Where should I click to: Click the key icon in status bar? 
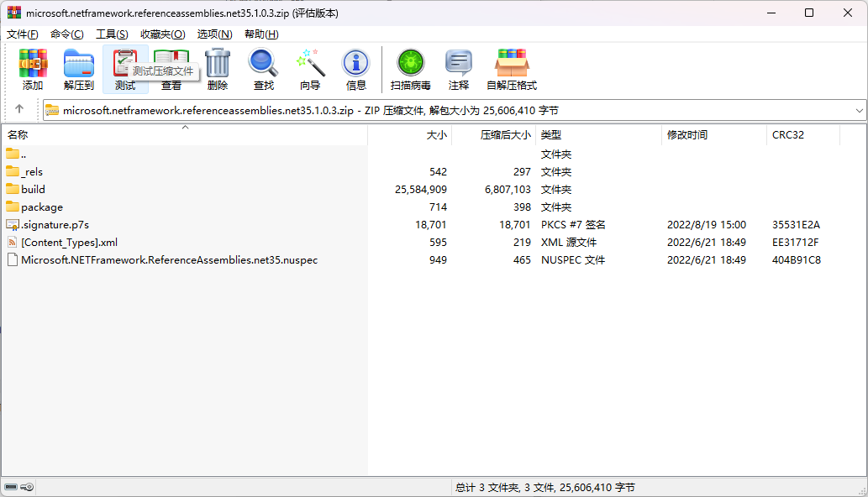click(27, 487)
